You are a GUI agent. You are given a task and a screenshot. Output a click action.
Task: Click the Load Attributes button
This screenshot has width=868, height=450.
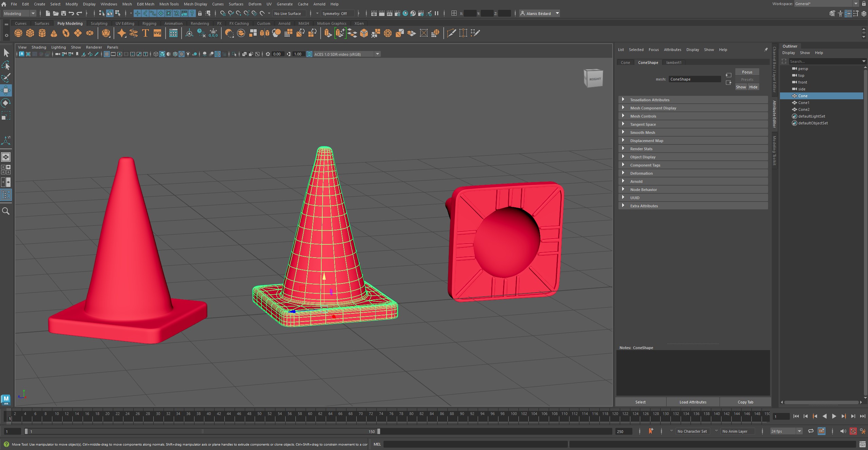pyautogui.click(x=693, y=402)
